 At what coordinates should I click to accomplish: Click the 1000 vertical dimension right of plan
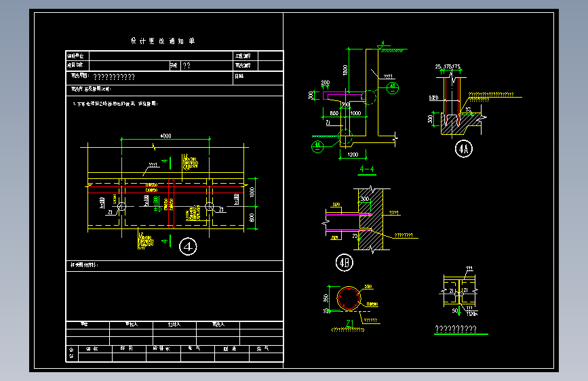(x=252, y=192)
